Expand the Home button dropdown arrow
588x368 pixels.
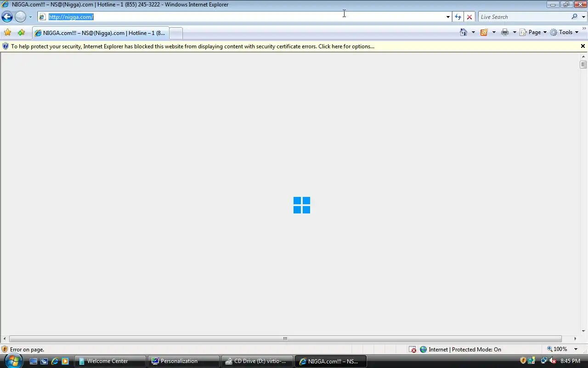tap(473, 32)
